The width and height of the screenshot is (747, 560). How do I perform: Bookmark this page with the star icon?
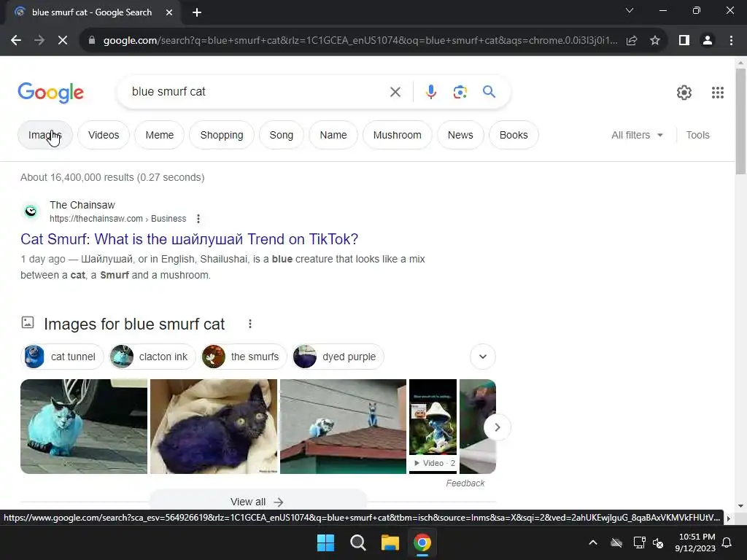655,41
